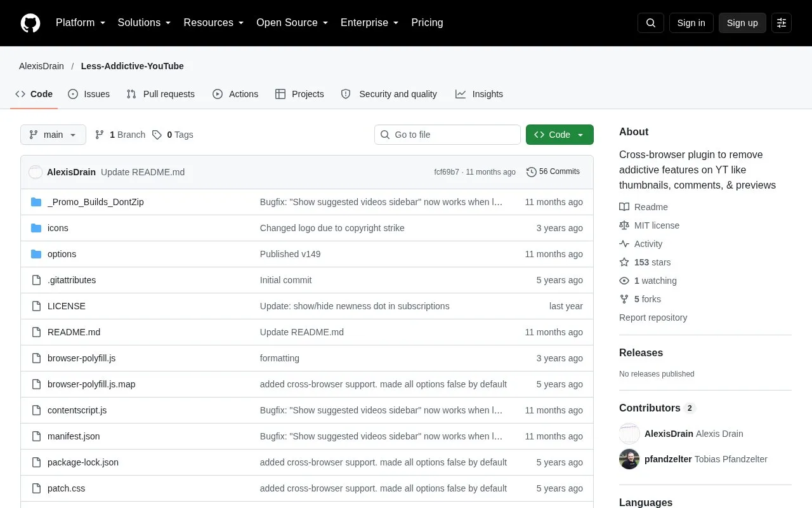View the 56 Commits history link
Image resolution: width=812 pixels, height=508 pixels.
click(553, 172)
